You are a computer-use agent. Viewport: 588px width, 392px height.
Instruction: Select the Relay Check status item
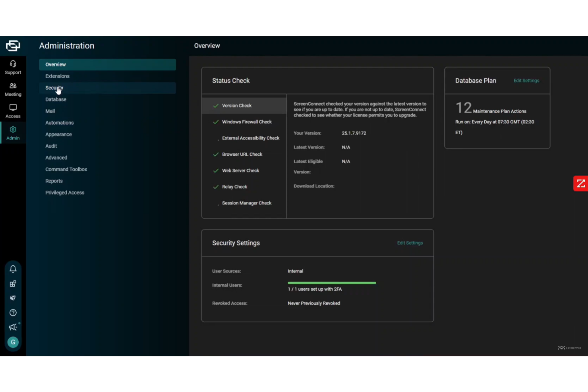(x=234, y=186)
